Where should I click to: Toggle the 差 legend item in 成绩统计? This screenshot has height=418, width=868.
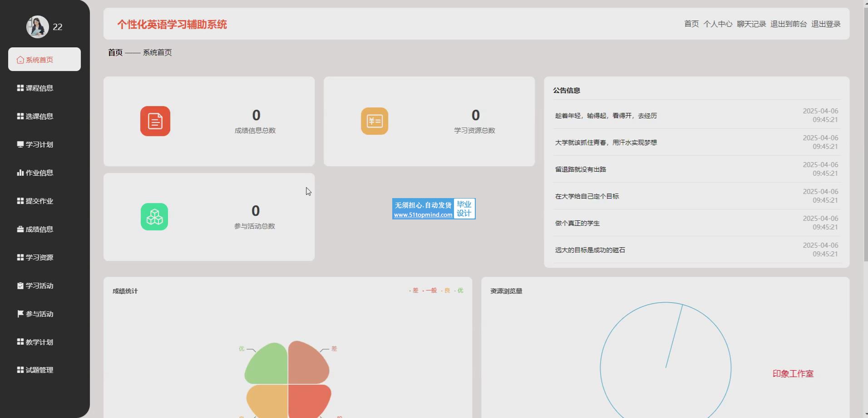coord(414,291)
